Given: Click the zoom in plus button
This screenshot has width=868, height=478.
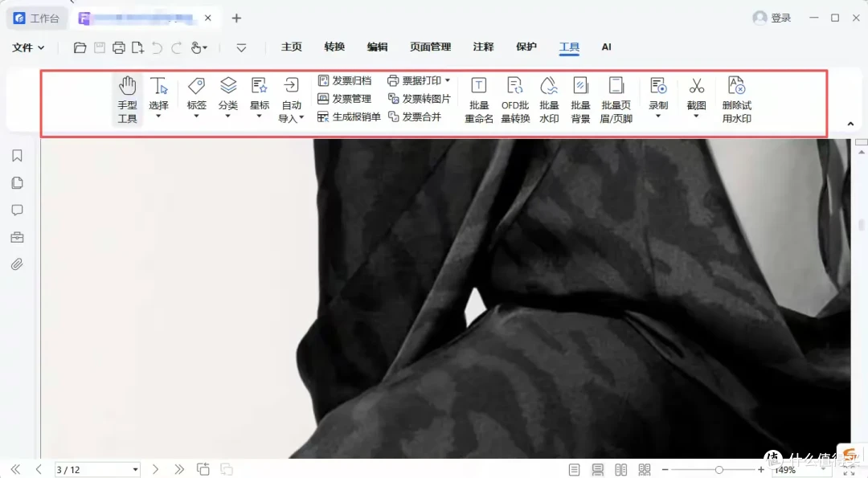Looking at the screenshot, I should click(x=761, y=470).
